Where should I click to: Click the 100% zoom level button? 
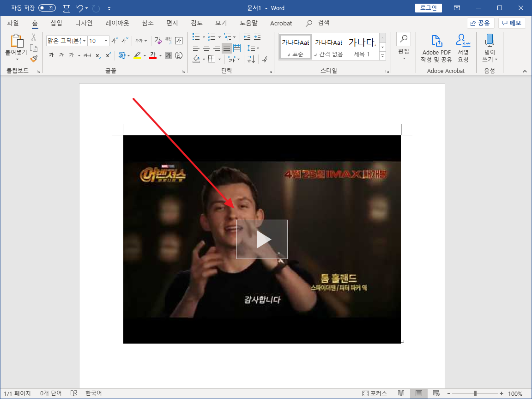[515, 393]
